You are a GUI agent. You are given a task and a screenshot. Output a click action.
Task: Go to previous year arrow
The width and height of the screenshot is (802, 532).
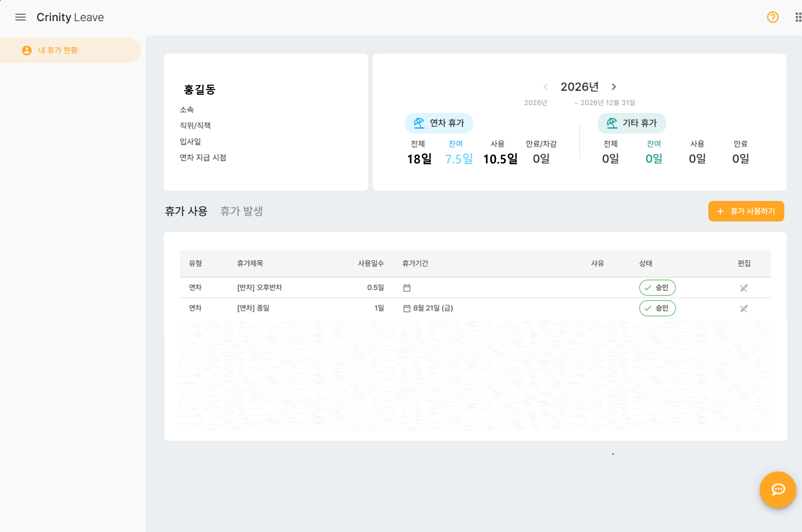point(546,87)
